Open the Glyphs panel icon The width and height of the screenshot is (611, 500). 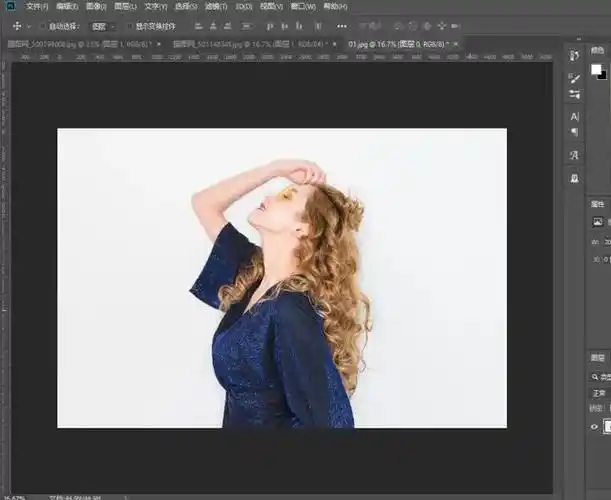[574, 155]
